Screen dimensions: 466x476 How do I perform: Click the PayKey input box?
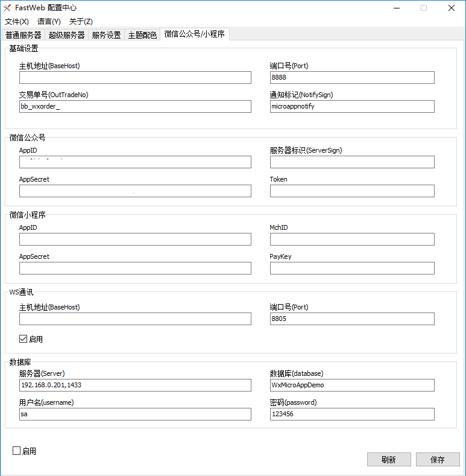352,268
